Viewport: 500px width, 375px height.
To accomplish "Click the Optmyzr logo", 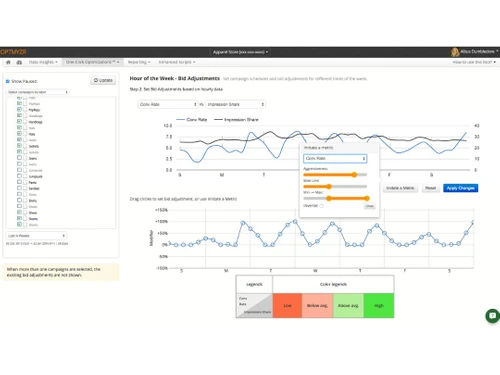I will 13,52.
